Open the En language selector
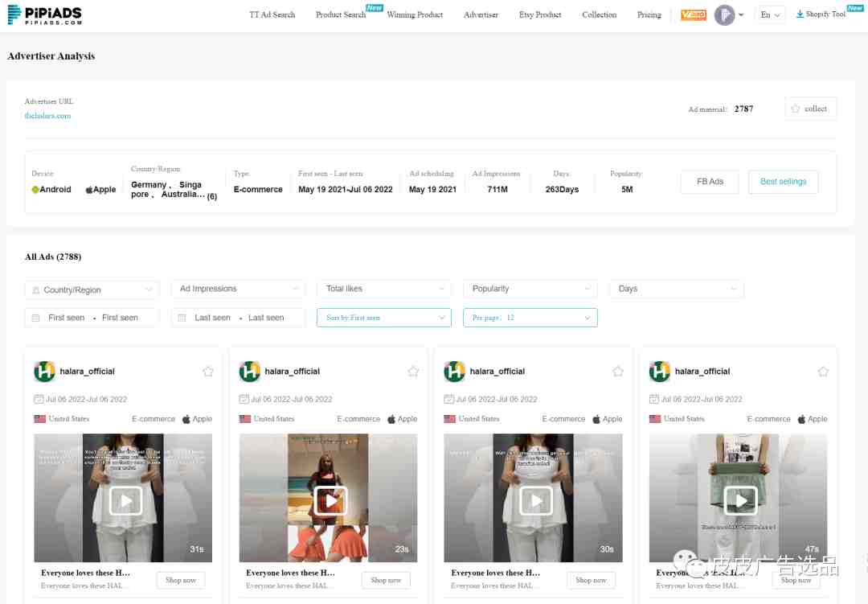The width and height of the screenshot is (868, 604). point(770,15)
